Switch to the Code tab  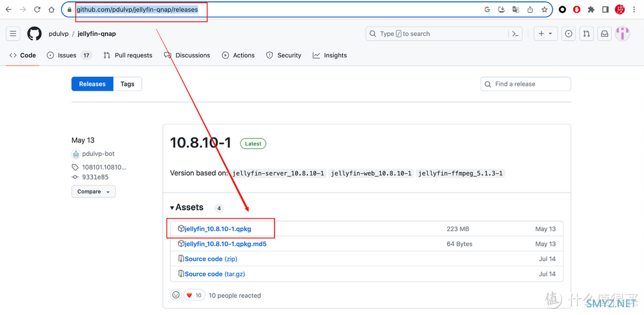coord(23,55)
